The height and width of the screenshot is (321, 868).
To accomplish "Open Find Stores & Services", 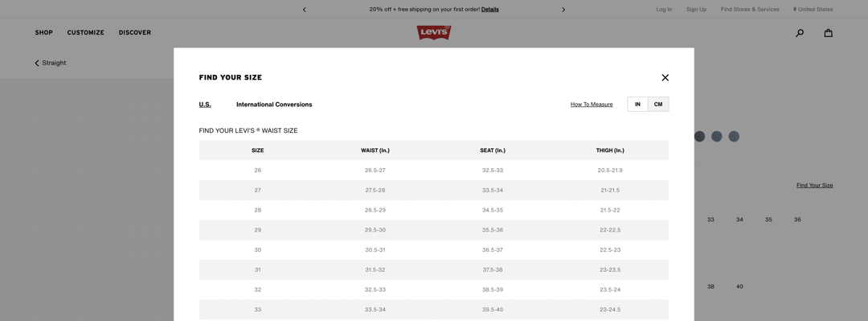I will 750,10.
